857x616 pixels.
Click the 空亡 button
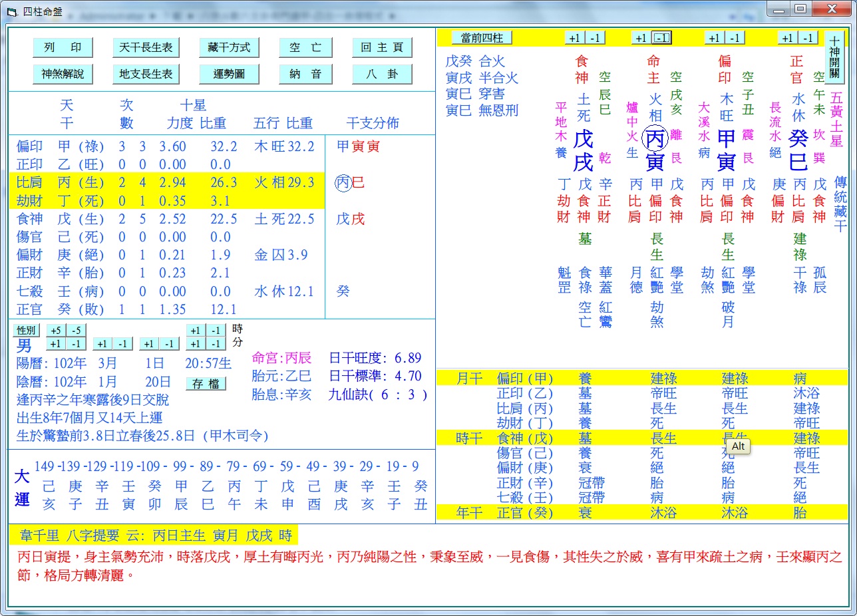pos(305,48)
